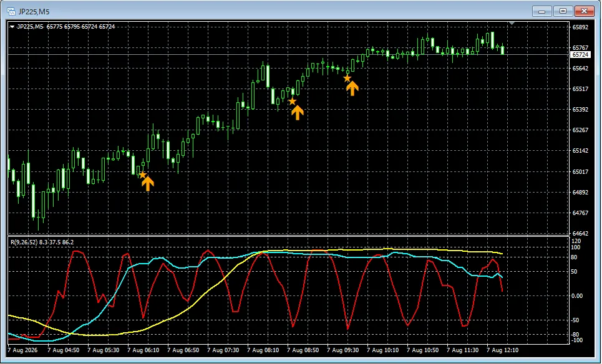Maximize the JP225,M5 chart window
Image resolution: width=602 pixels, height=364 pixels.
pos(563,11)
